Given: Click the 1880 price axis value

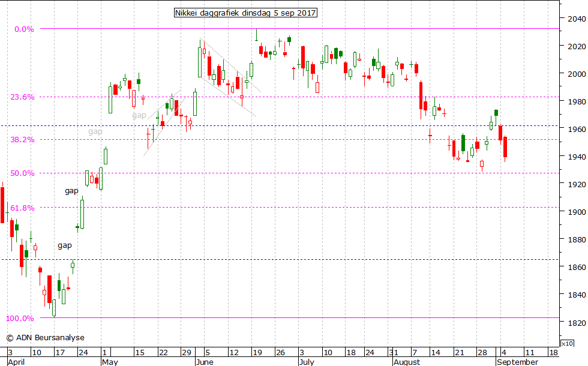Looking at the screenshot, I should (577, 239).
